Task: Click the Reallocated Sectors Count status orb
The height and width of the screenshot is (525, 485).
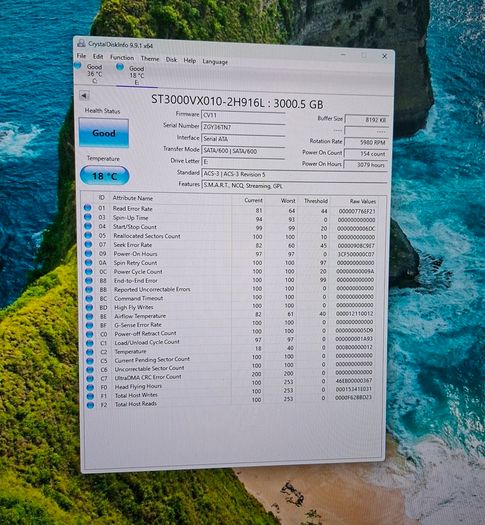Action: pyautogui.click(x=88, y=235)
